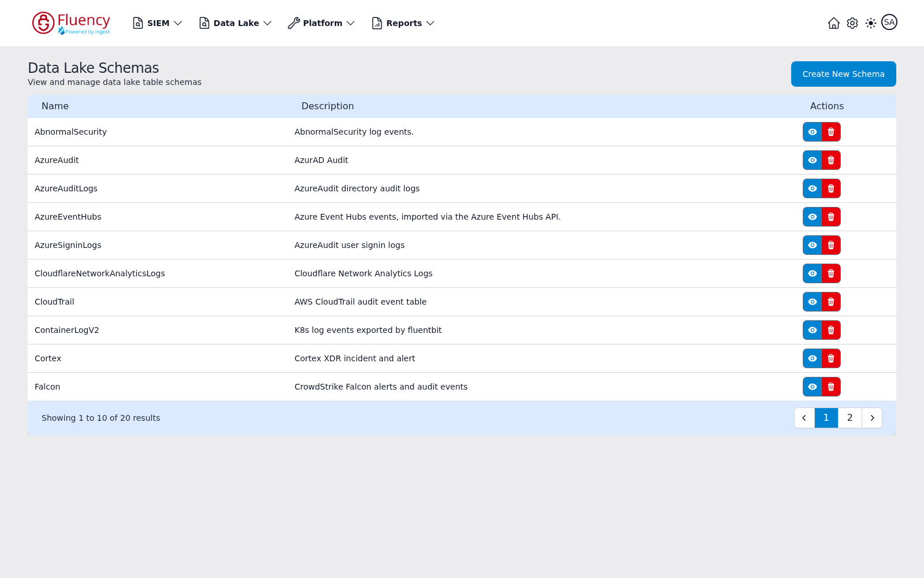Image resolution: width=924 pixels, height=578 pixels.
Task: Go to previous page chevron
Action: click(804, 418)
